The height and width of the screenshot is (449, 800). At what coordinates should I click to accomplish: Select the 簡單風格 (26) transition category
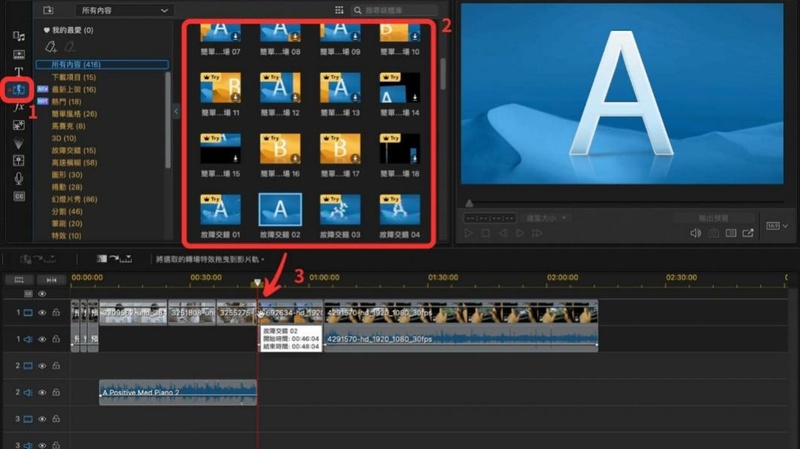coord(72,115)
